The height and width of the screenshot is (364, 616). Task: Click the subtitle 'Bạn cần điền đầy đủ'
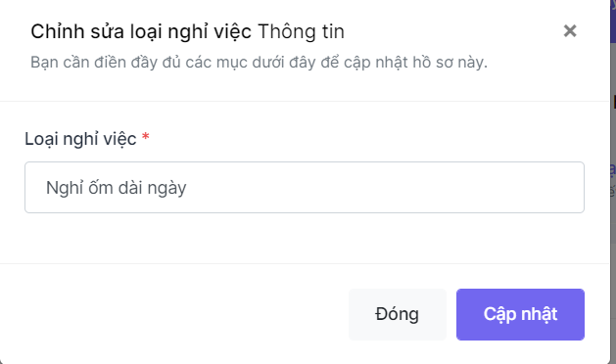tap(106, 63)
